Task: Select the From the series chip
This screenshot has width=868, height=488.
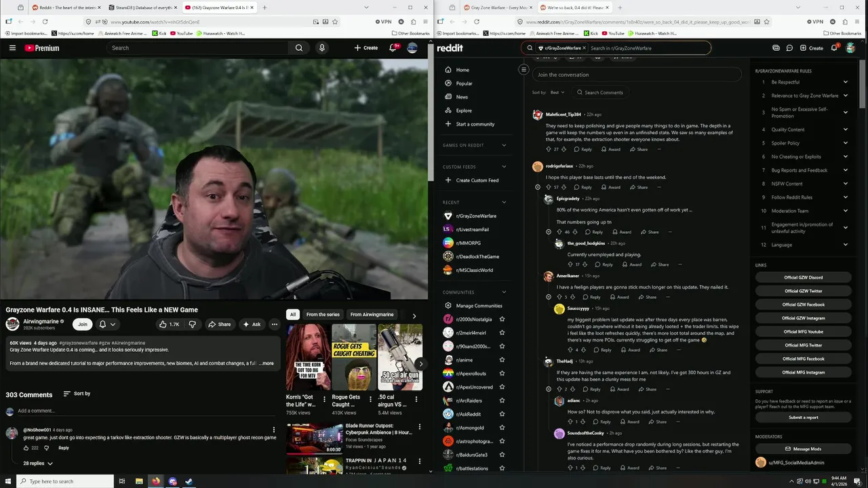Action: [323, 314]
